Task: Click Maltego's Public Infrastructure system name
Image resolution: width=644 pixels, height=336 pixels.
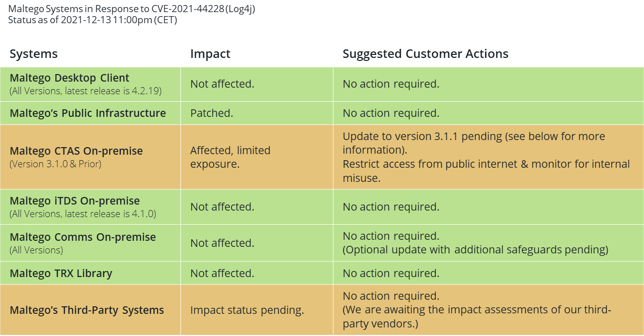Action: [88, 113]
